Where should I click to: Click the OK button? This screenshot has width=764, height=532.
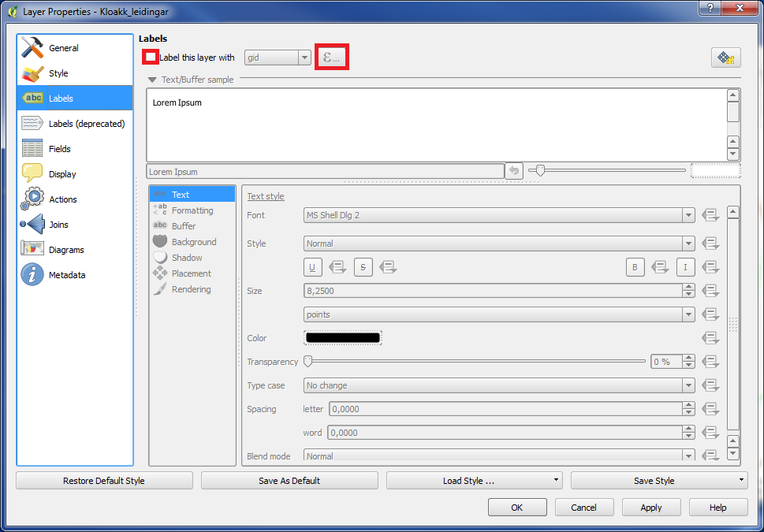coord(517,508)
